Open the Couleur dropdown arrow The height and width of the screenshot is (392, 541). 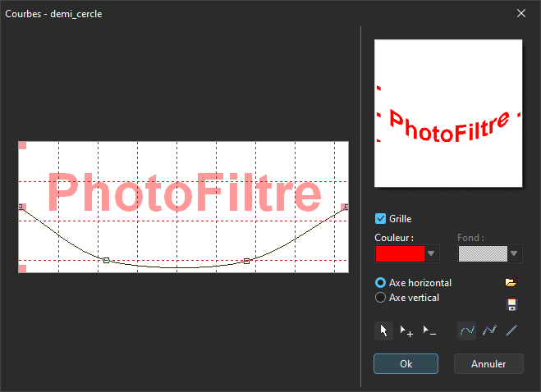point(431,253)
